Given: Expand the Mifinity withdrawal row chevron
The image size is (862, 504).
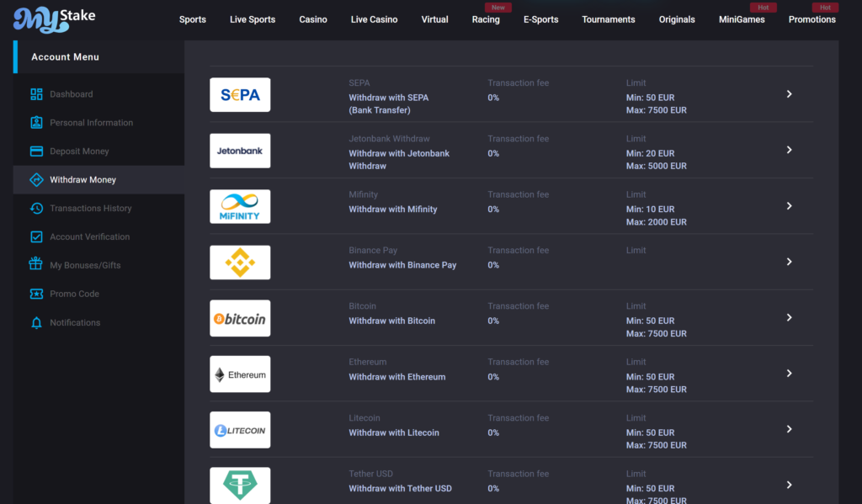Looking at the screenshot, I should [789, 205].
